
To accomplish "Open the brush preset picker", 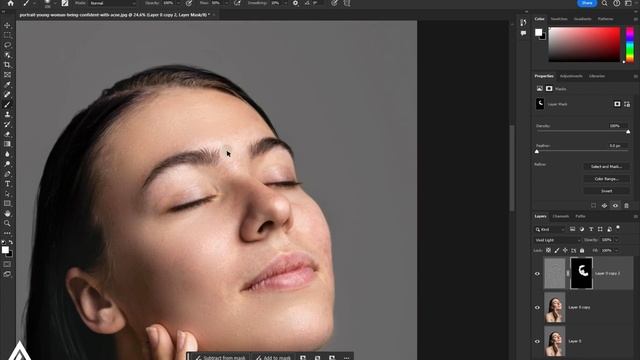I will [x=50, y=3].
